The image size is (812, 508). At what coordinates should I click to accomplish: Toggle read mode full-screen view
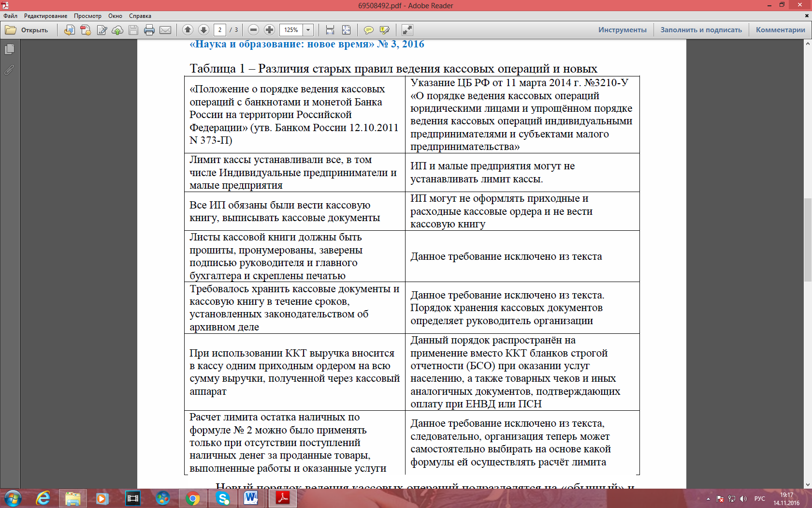click(407, 30)
